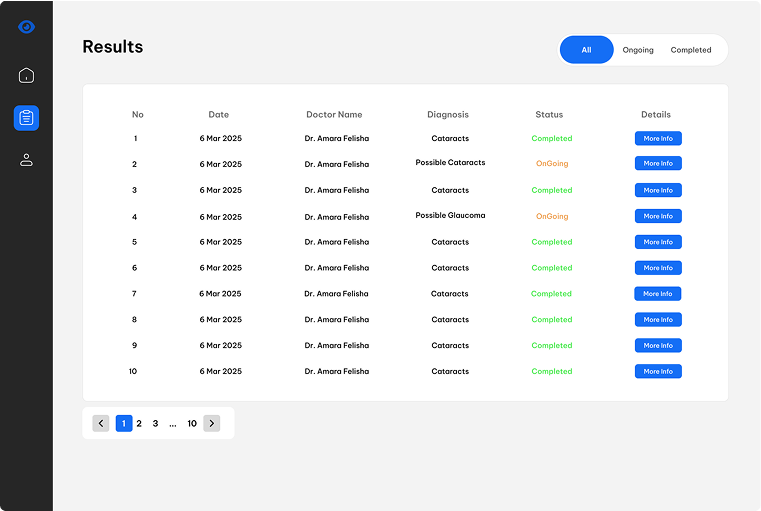The width and height of the screenshot is (761, 511).
Task: Click Dr. Amara Felisha in row 5
Action: click(x=336, y=242)
